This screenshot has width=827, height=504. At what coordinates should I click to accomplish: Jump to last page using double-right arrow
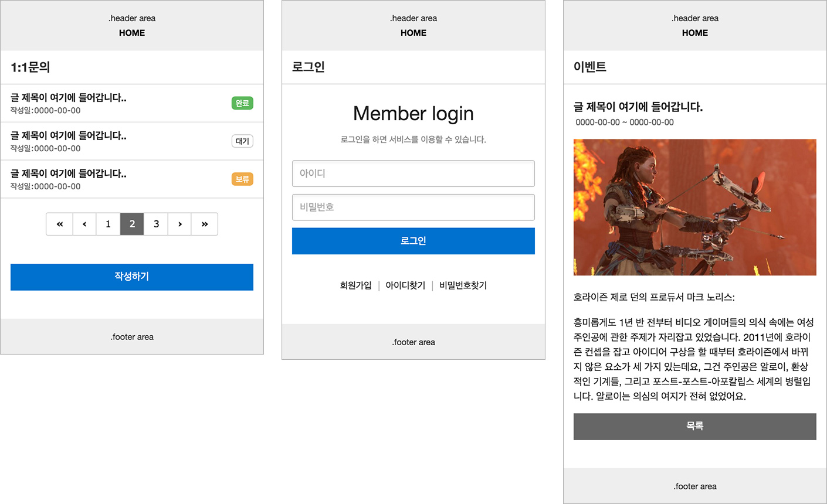click(205, 224)
